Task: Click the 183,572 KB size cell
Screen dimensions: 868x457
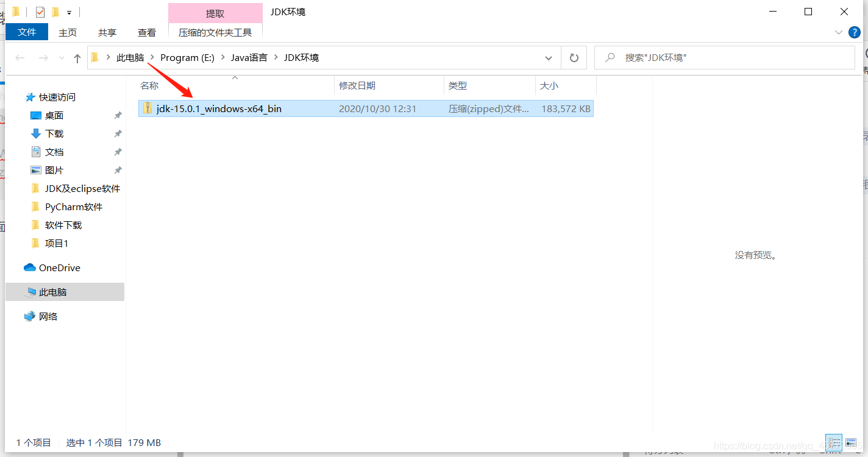Action: pos(566,109)
